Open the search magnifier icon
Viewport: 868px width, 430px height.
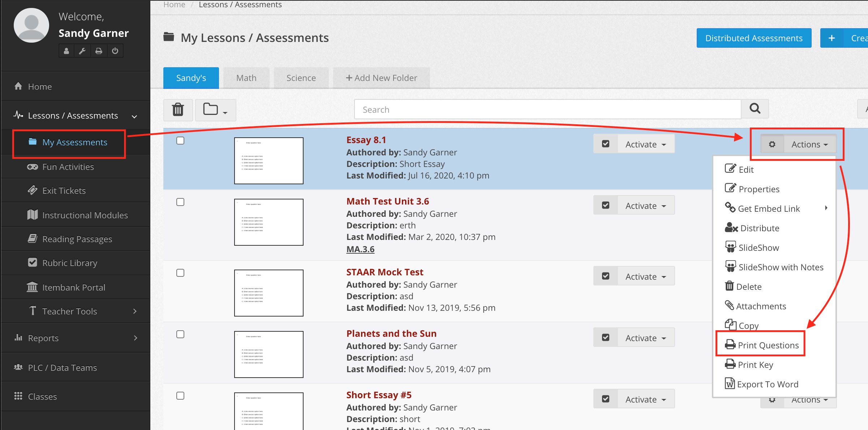click(755, 109)
